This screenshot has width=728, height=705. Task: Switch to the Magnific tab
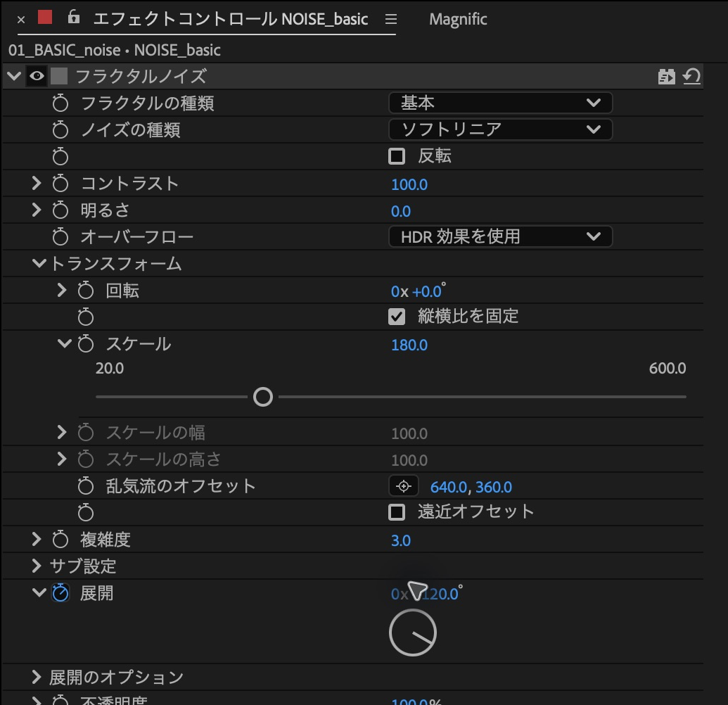(458, 19)
